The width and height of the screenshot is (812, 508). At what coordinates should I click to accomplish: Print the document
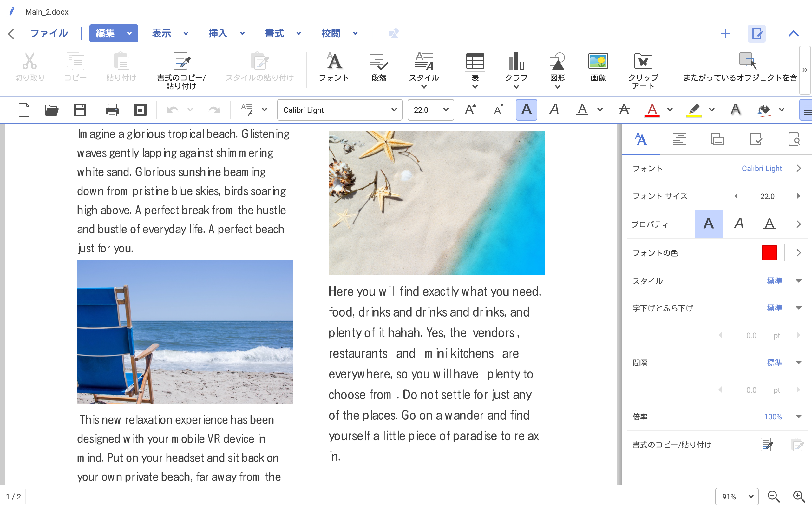[x=112, y=110]
